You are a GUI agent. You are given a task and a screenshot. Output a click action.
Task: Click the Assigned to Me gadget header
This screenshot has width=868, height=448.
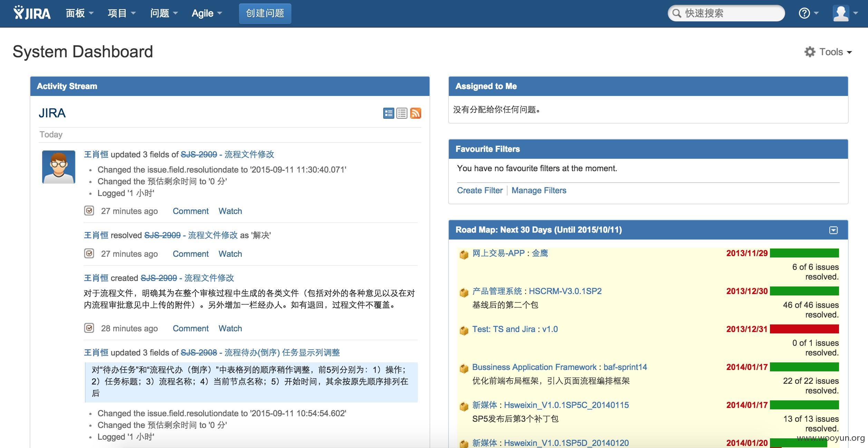pyautogui.click(x=648, y=86)
